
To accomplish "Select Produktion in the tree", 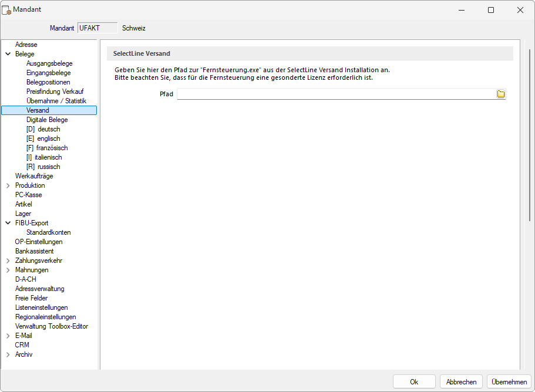I will (x=30, y=185).
